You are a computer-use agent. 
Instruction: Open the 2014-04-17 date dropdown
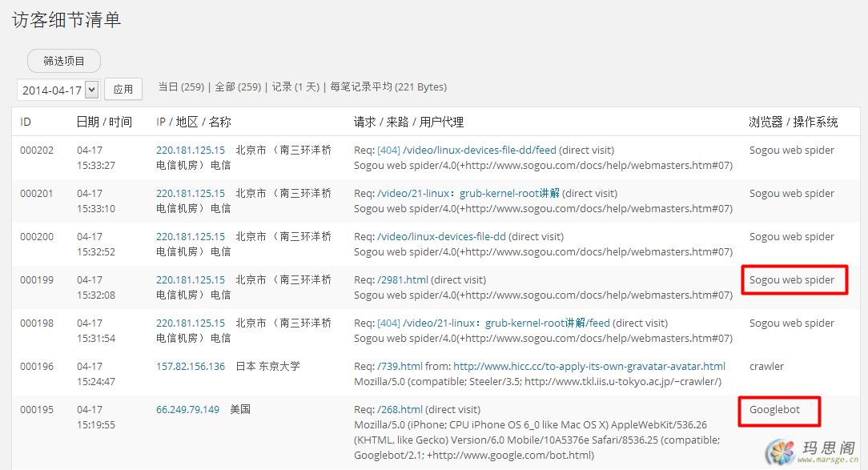pos(58,90)
